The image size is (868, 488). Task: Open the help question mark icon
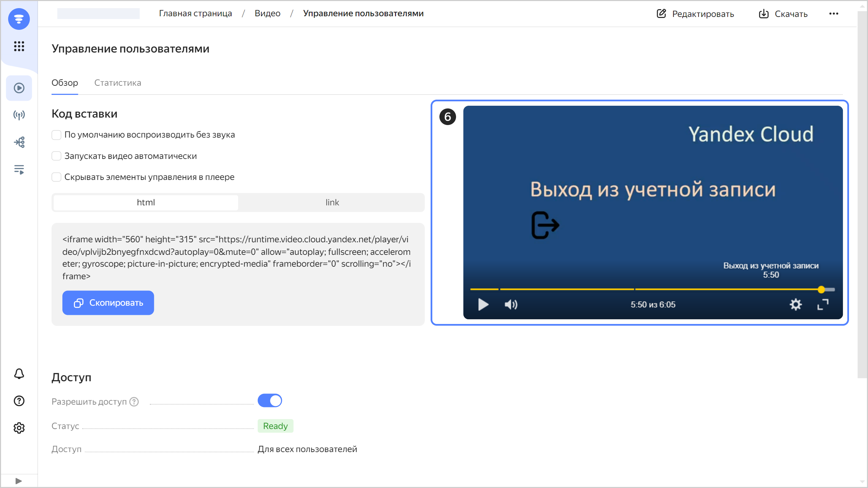point(19,401)
